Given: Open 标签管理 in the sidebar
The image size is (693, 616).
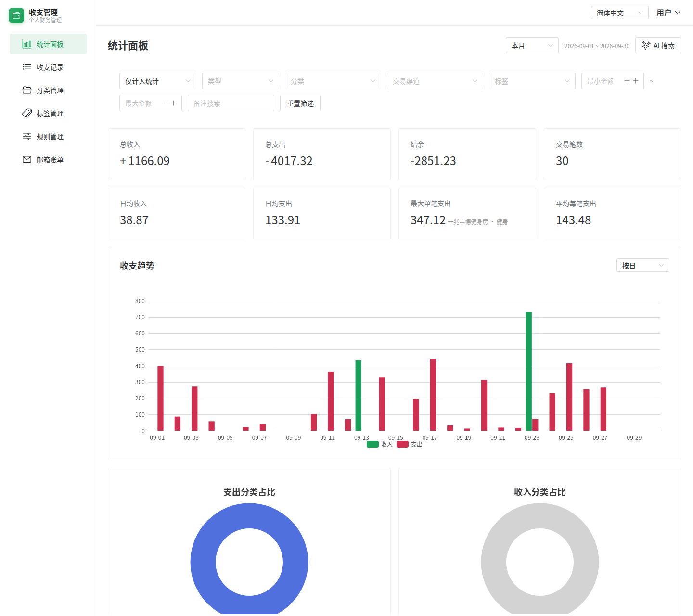Looking at the screenshot, I should pos(48,114).
